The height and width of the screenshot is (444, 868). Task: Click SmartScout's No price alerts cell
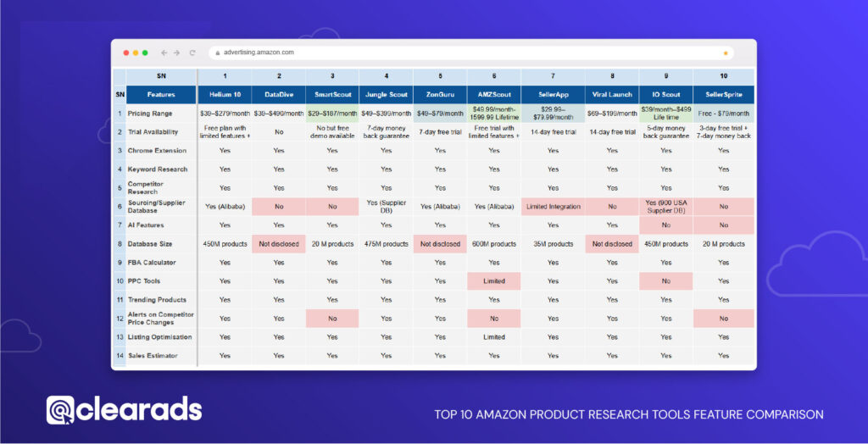(331, 319)
